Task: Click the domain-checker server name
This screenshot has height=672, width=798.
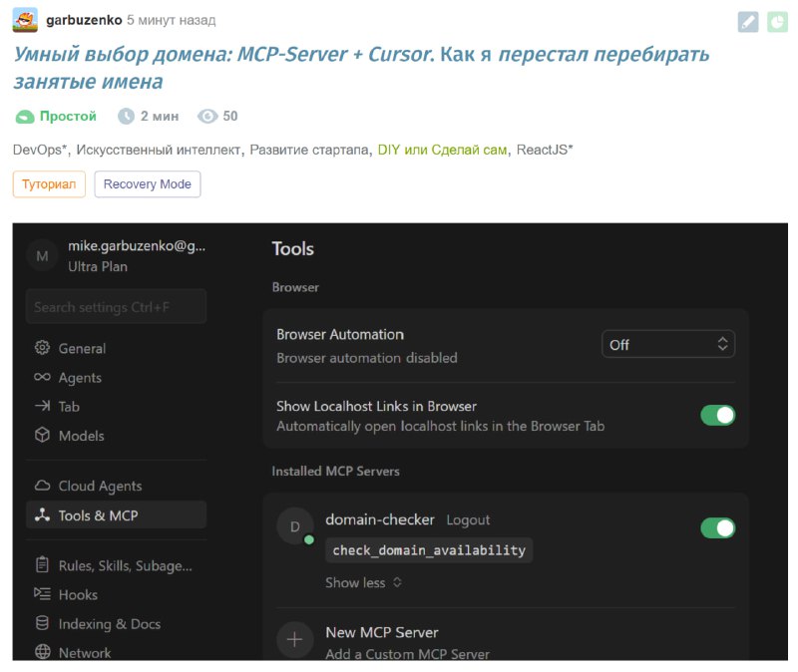Action: 380,519
